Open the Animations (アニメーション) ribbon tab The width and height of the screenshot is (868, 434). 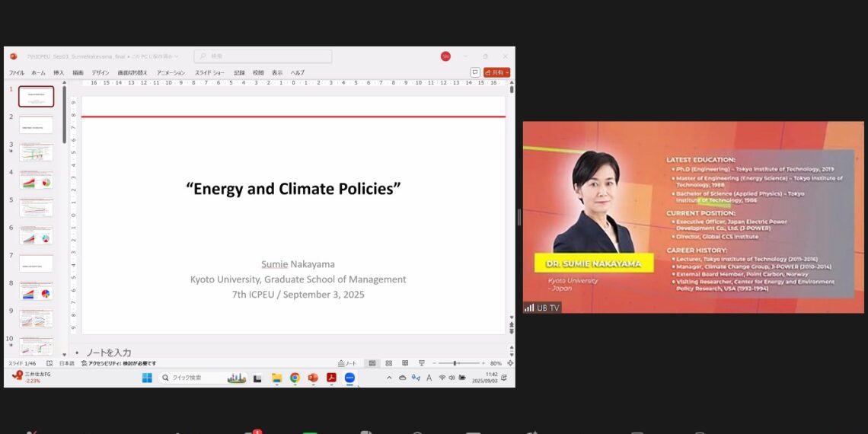[171, 73]
